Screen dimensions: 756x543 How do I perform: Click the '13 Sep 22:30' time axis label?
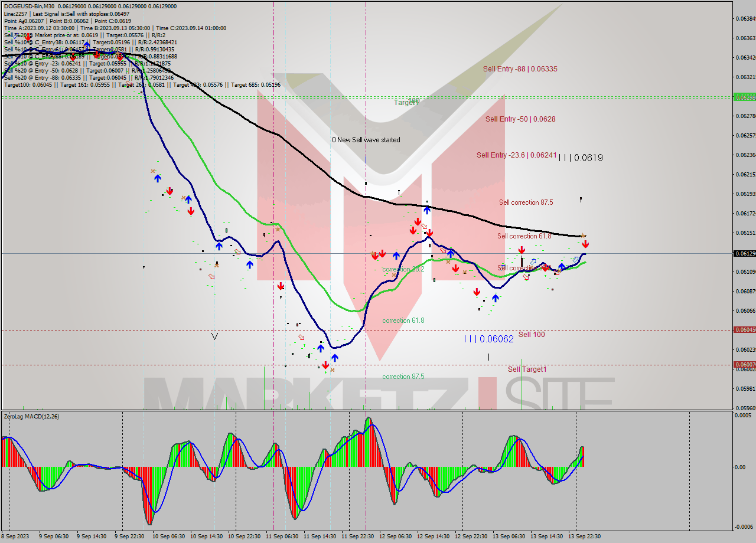coord(584,537)
